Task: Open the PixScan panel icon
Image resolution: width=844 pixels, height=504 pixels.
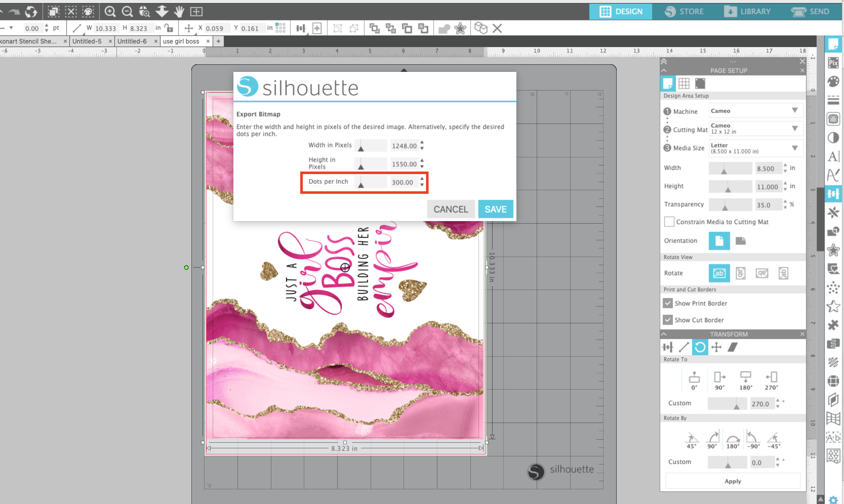Action: click(833, 63)
